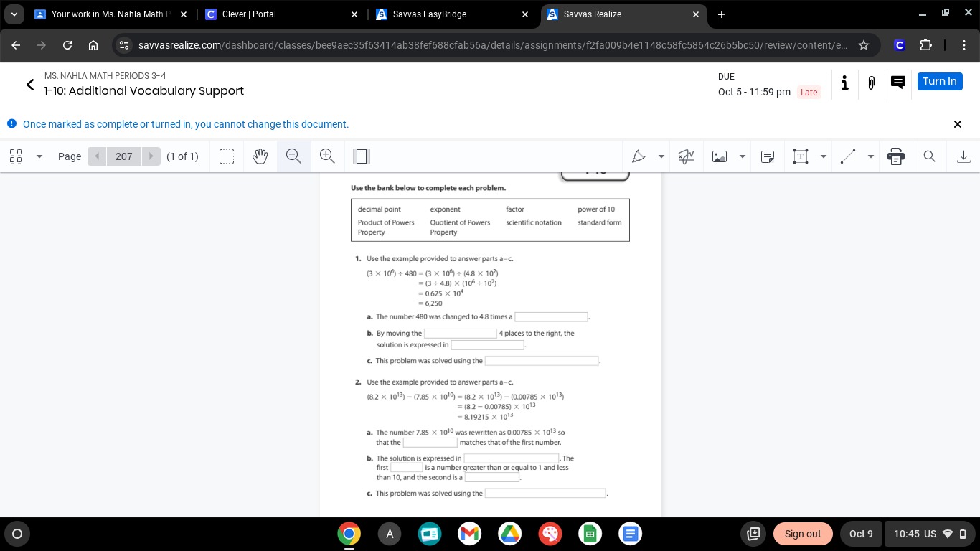This screenshot has width=980, height=551.
Task: Print the document
Action: (896, 156)
